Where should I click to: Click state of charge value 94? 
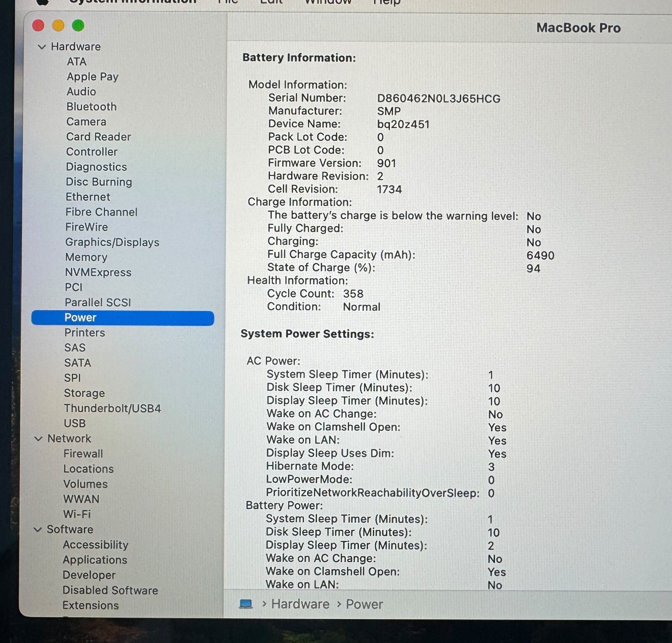click(533, 268)
